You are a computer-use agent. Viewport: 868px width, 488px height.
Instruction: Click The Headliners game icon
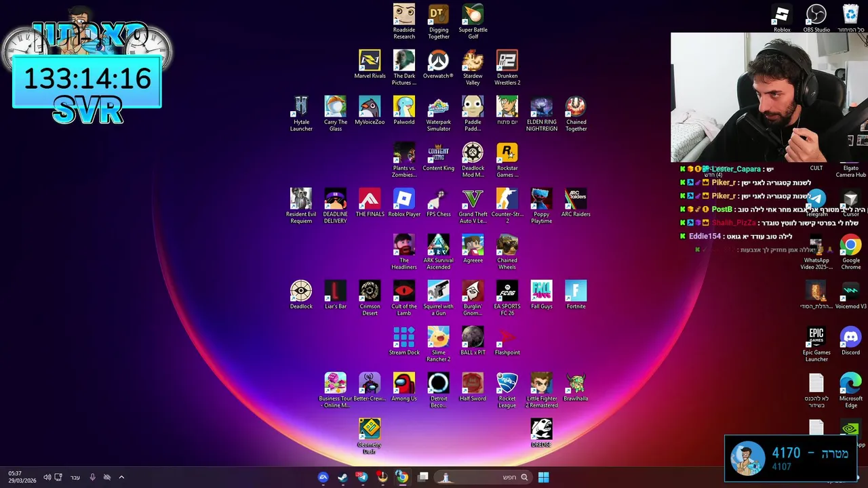[404, 252]
